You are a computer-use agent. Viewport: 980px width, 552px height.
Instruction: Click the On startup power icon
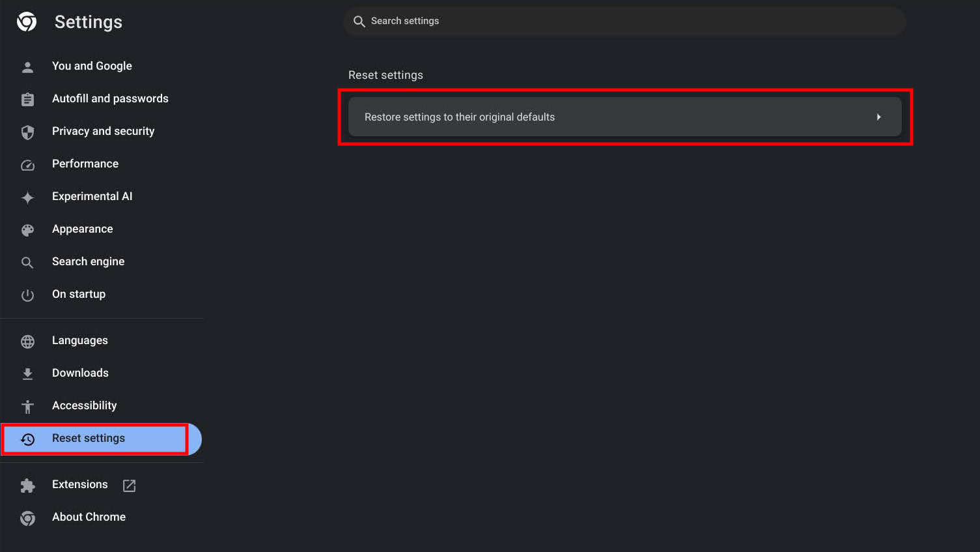27,295
